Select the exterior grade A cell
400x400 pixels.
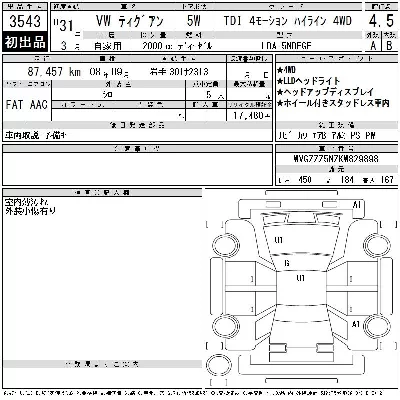click(x=373, y=45)
